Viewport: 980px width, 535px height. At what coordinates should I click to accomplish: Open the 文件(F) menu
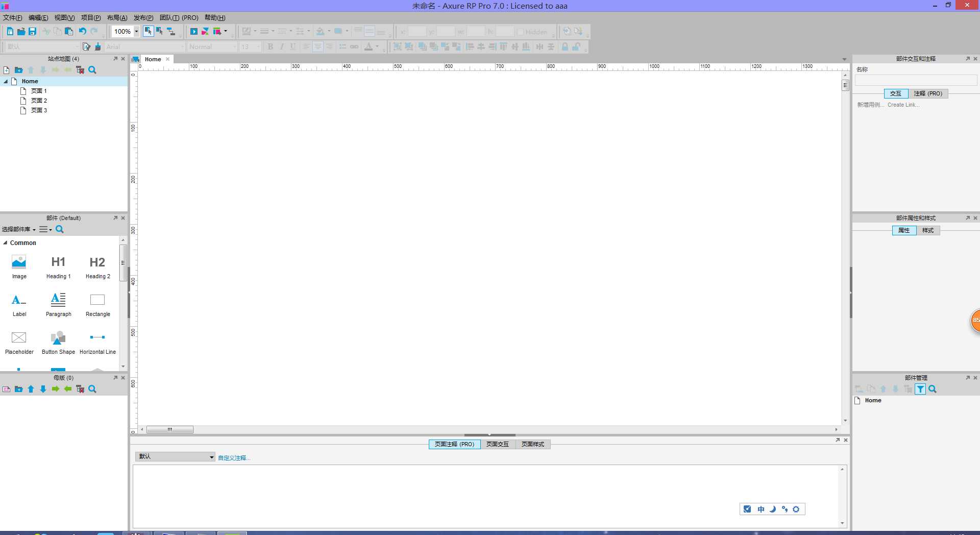pyautogui.click(x=13, y=17)
